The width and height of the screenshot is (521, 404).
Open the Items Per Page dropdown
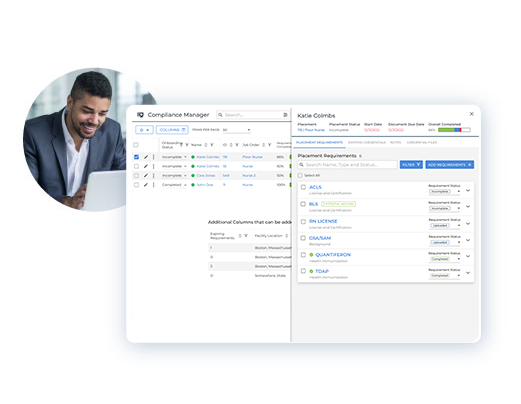pos(236,130)
